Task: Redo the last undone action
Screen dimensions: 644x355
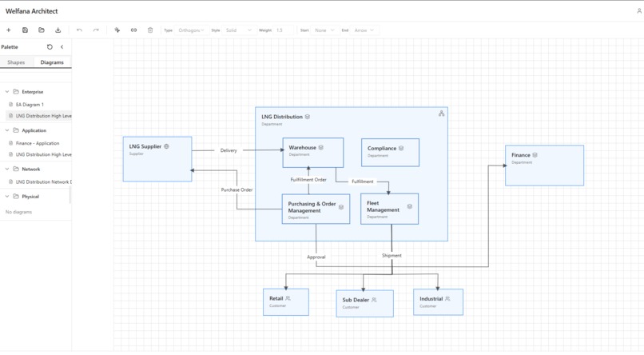Action: (96, 30)
